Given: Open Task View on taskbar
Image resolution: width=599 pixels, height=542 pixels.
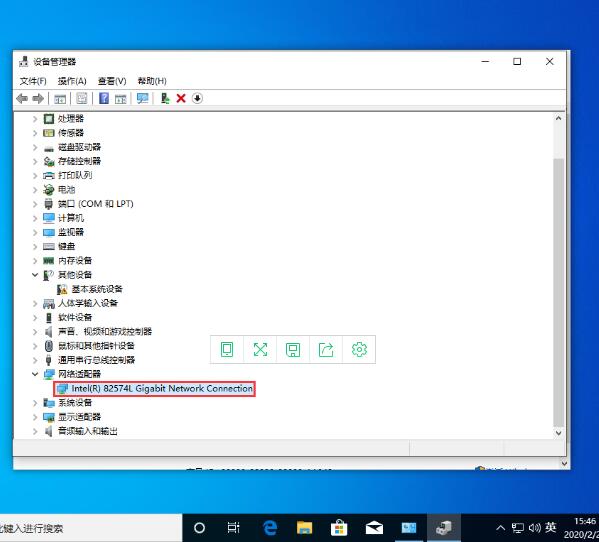Looking at the screenshot, I should point(233,528).
